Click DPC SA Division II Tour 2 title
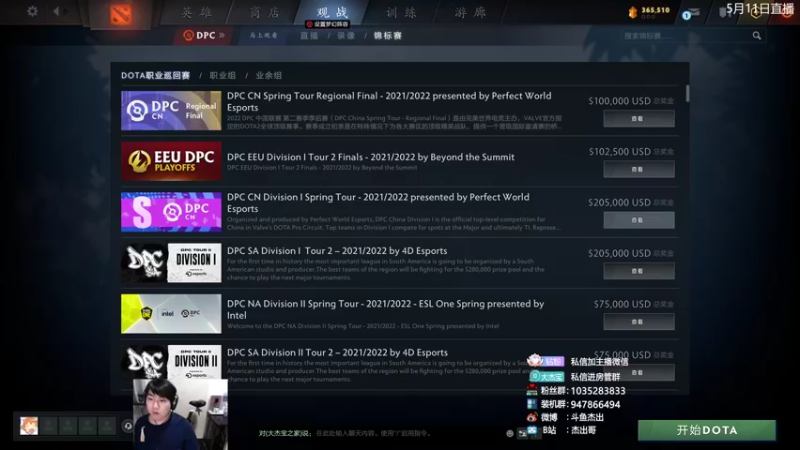This screenshot has height=450, width=800. pyautogui.click(x=337, y=353)
